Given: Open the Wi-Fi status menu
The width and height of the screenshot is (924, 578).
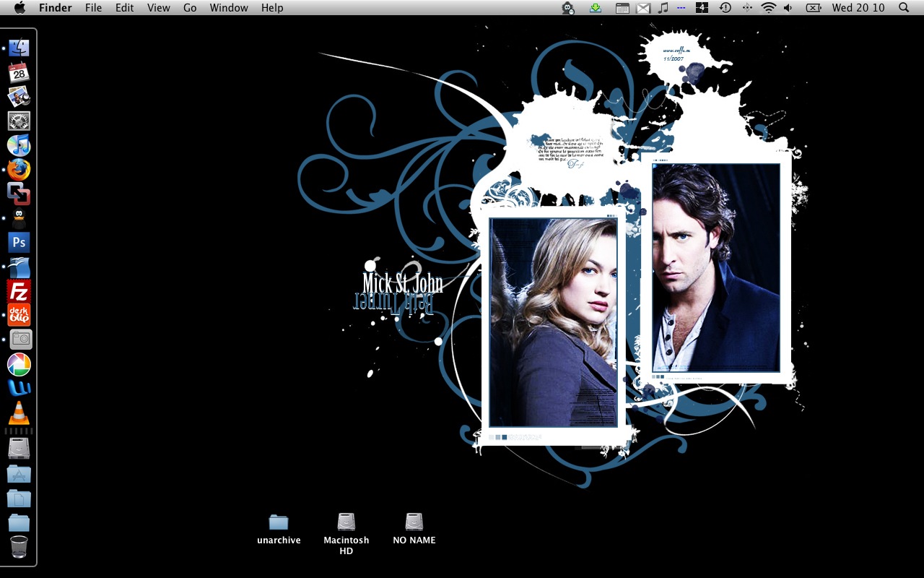Looking at the screenshot, I should [x=768, y=8].
